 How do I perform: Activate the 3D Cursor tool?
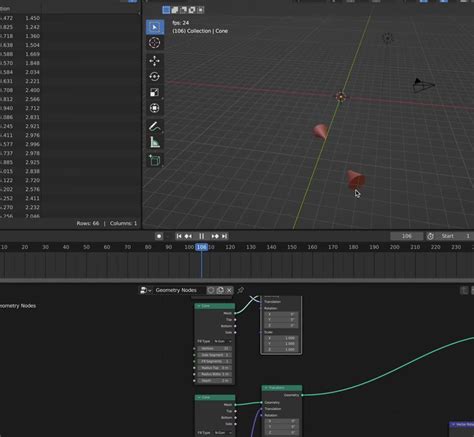(x=155, y=43)
